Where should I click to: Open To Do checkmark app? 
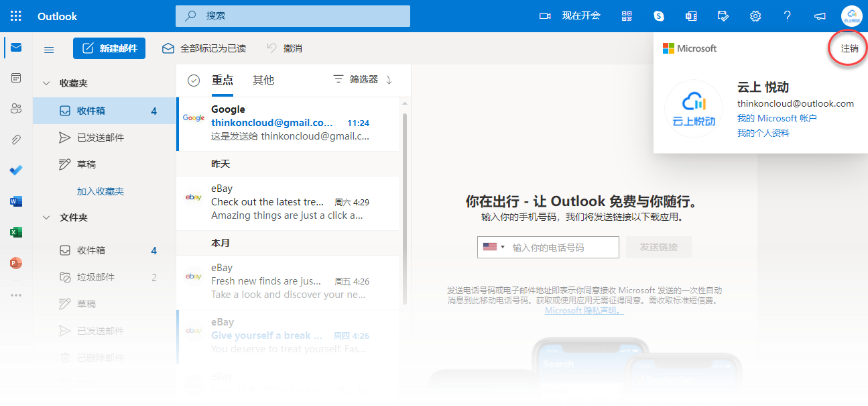16,170
